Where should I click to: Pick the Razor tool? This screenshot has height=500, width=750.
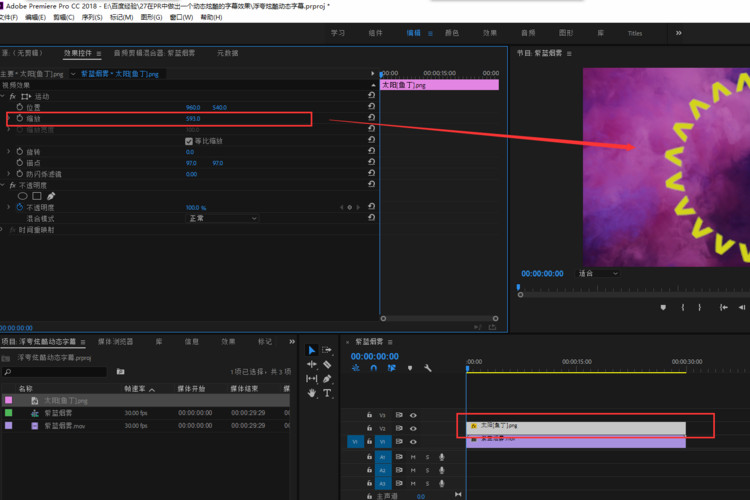pos(328,364)
